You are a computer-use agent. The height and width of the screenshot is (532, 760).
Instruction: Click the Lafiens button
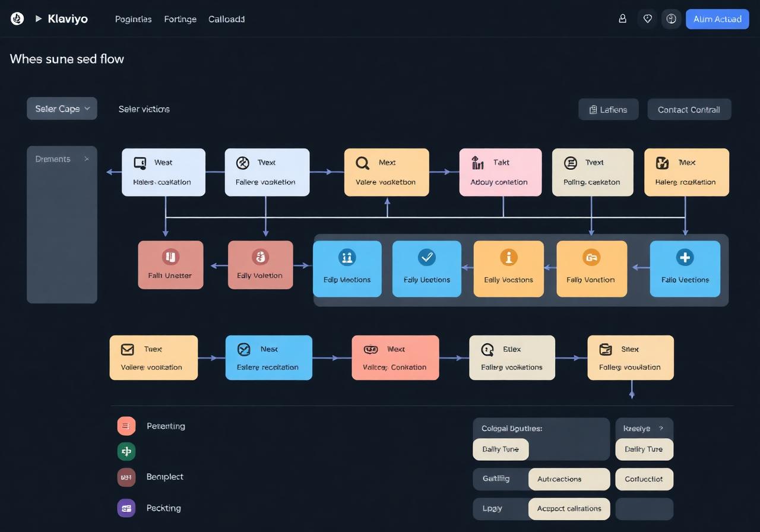(x=609, y=109)
